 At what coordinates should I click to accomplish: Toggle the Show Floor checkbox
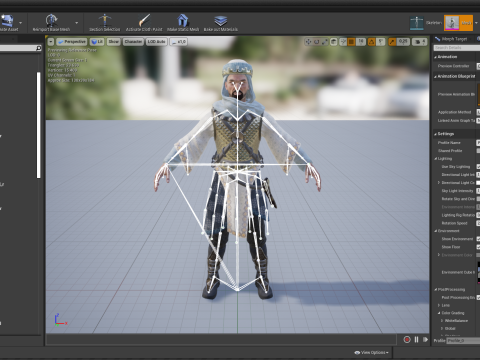478,247
